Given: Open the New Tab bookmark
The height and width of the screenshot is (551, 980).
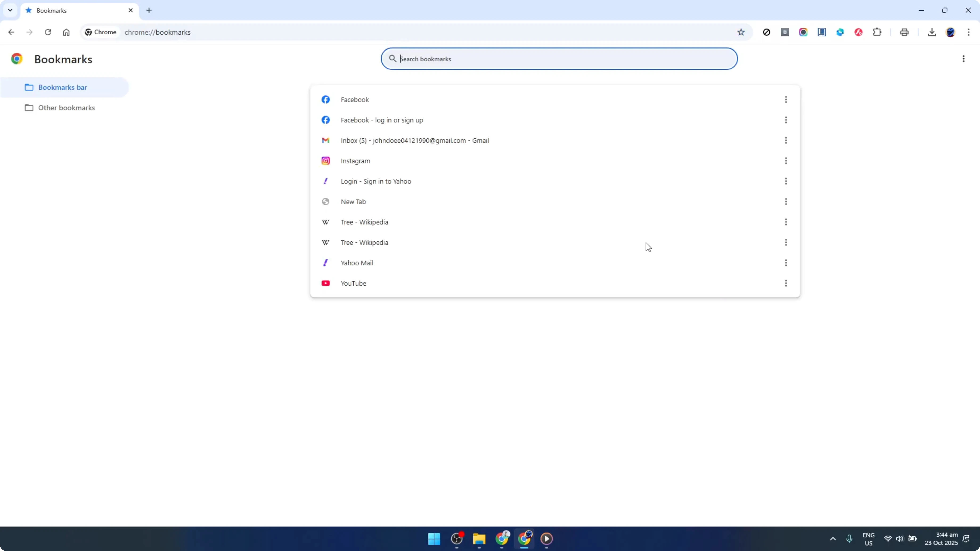Looking at the screenshot, I should [x=555, y=202].
